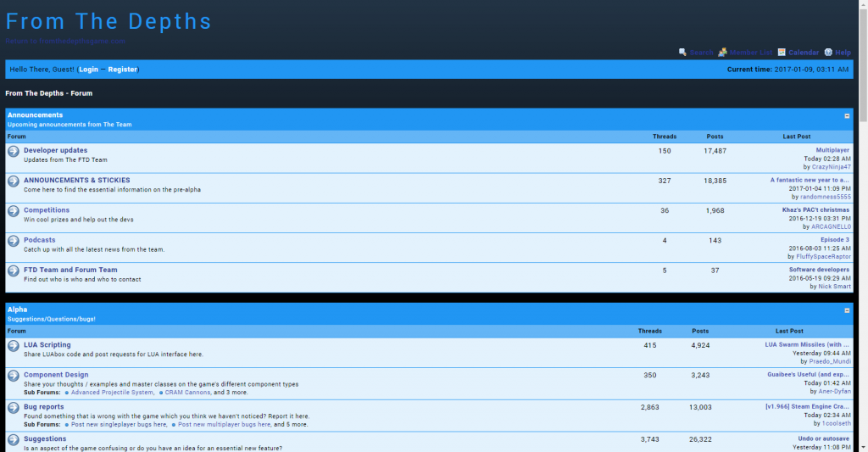Open the Search menu link

701,53
